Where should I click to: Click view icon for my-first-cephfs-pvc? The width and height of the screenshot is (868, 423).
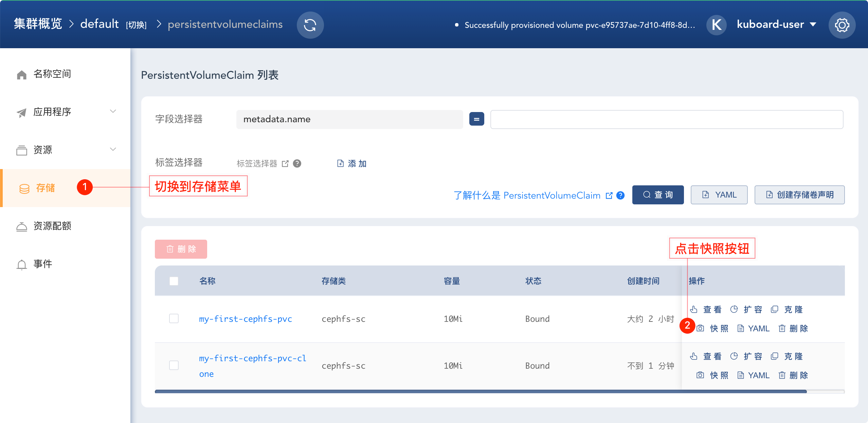[694, 309]
